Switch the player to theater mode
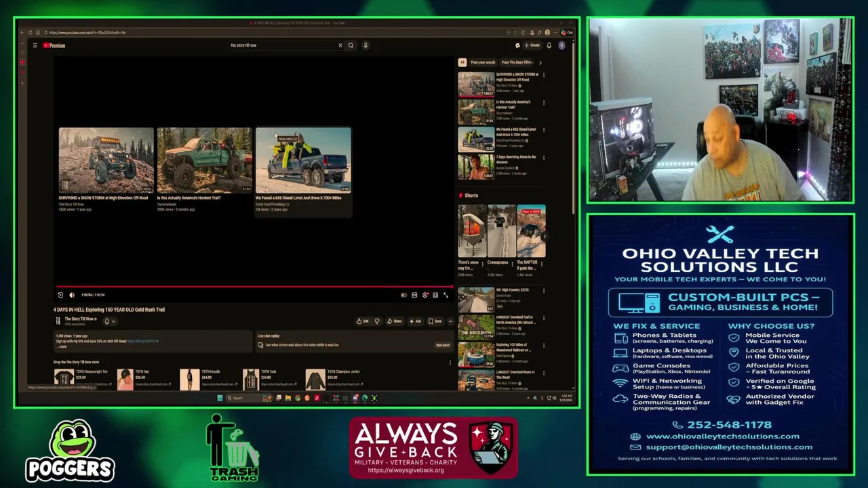The height and width of the screenshot is (488, 868). [x=435, y=295]
